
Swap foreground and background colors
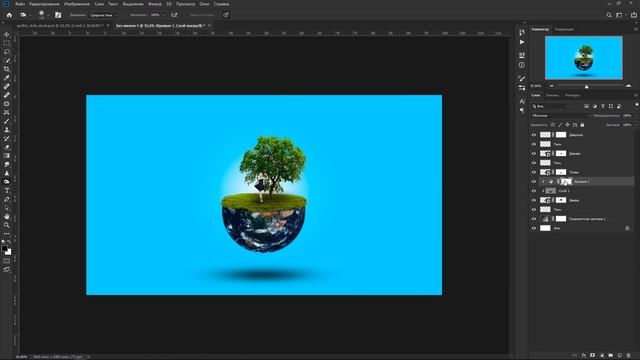click(9, 242)
